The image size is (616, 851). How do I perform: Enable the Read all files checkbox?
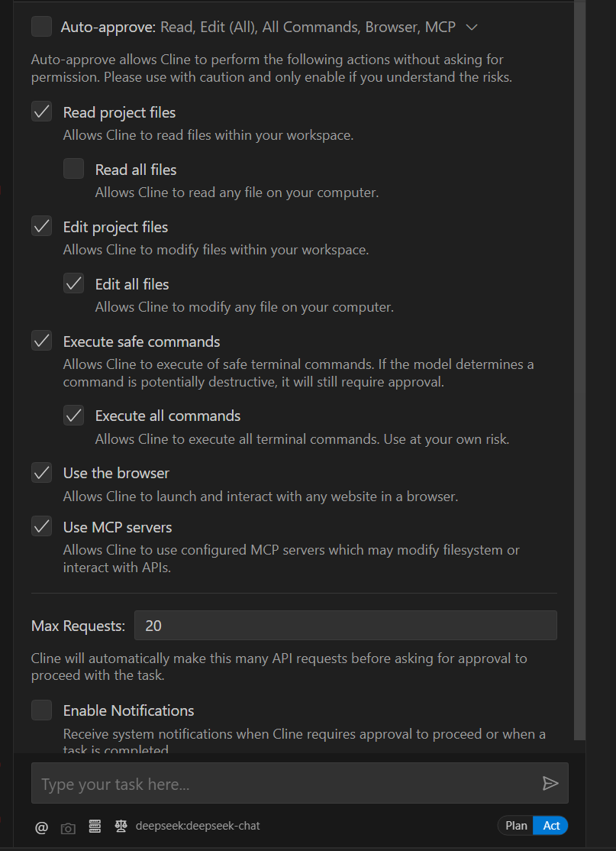73,169
